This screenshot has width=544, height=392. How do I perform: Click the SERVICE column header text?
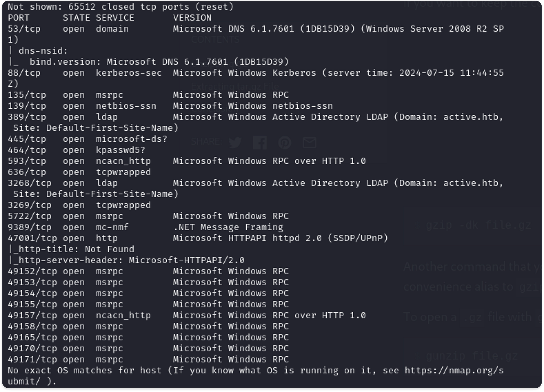[x=115, y=18]
